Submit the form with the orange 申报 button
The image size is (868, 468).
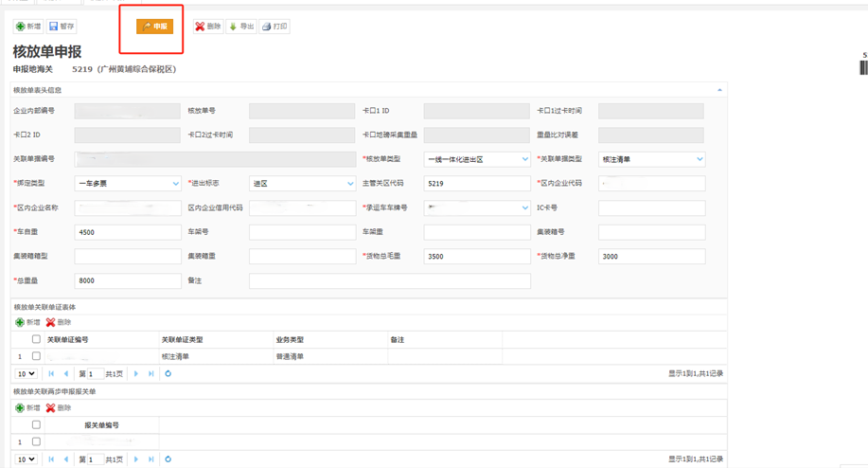click(x=154, y=26)
